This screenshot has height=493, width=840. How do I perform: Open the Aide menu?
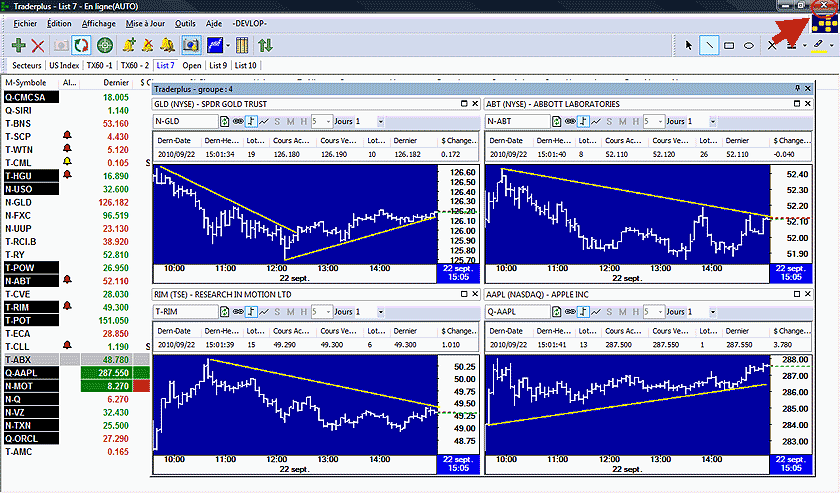tap(214, 24)
